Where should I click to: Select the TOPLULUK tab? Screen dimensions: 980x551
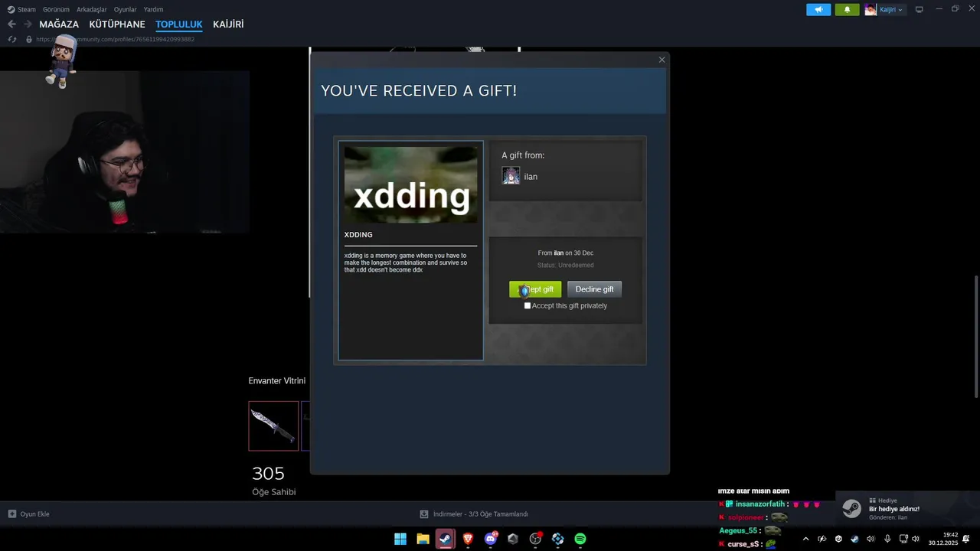179,24
